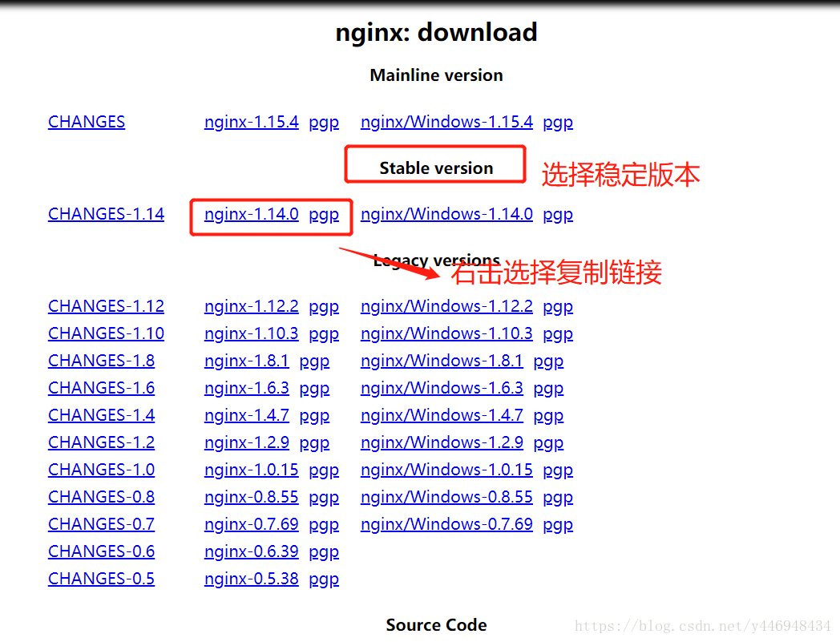Open pgp signature for nginx-1.12.2

(324, 308)
